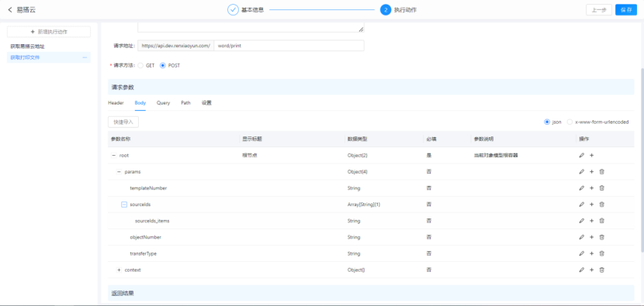
Task: Click the 保存 button
Action: (x=626, y=10)
